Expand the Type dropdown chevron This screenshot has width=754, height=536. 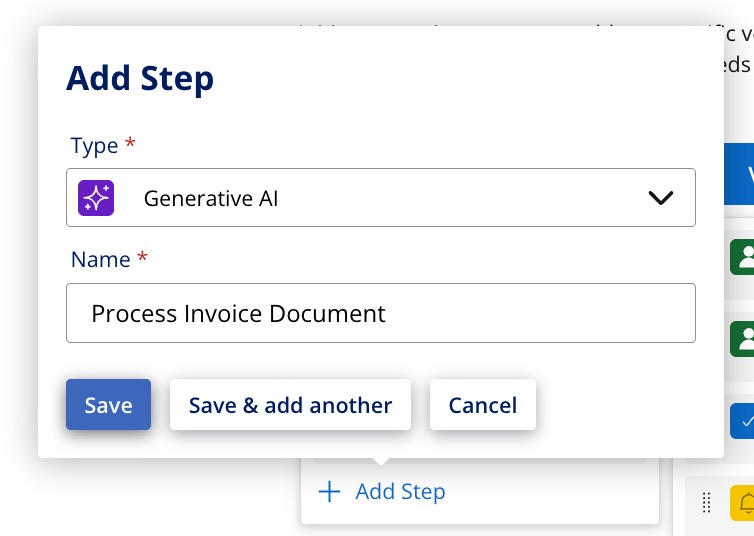(x=660, y=198)
